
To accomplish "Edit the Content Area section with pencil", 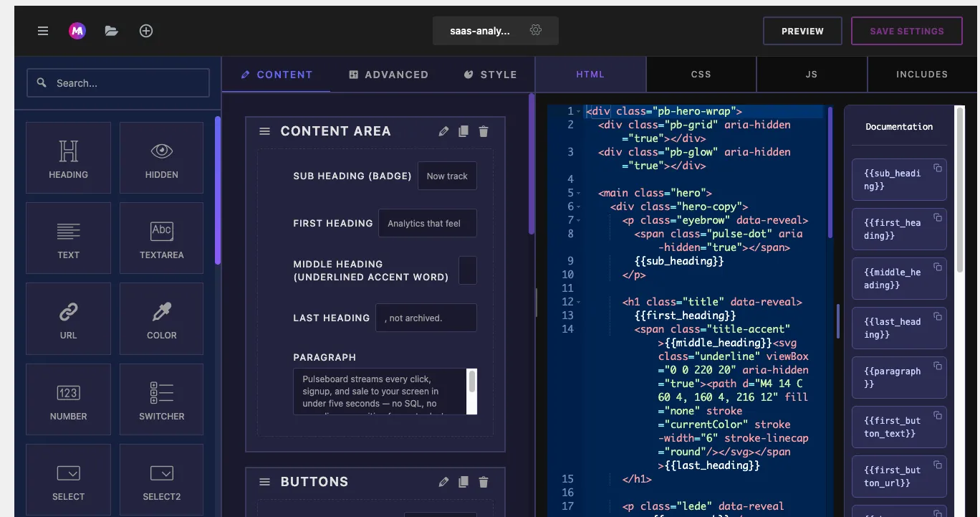I will pyautogui.click(x=443, y=131).
